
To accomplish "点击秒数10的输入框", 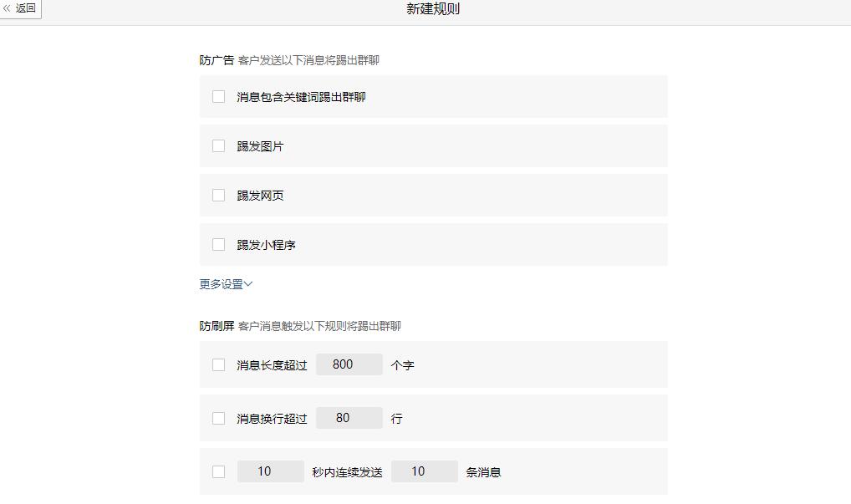I will (x=270, y=471).
